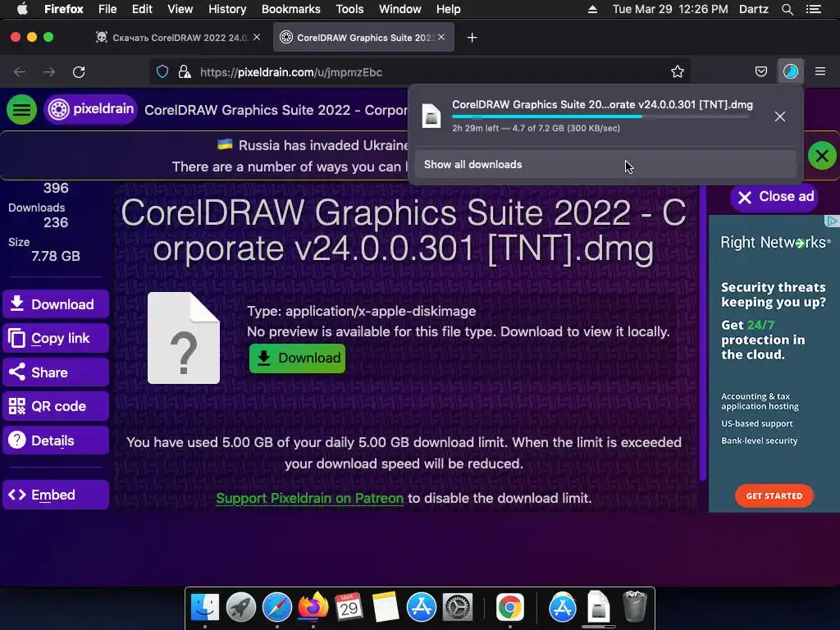Open Safari from the Dock
Viewport: 840px width, 630px height.
click(x=277, y=608)
